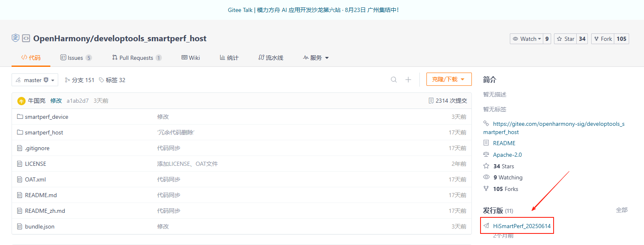
Task: Switch to the 代码 tab
Action: 31,58
